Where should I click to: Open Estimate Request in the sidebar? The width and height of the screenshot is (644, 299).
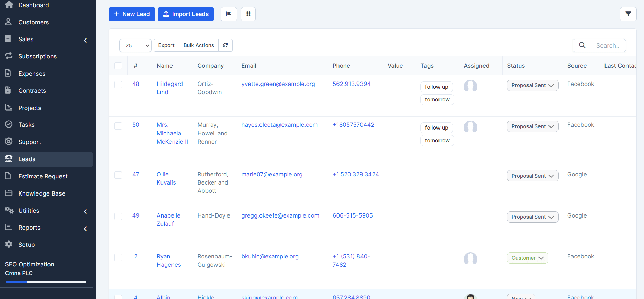tap(43, 176)
